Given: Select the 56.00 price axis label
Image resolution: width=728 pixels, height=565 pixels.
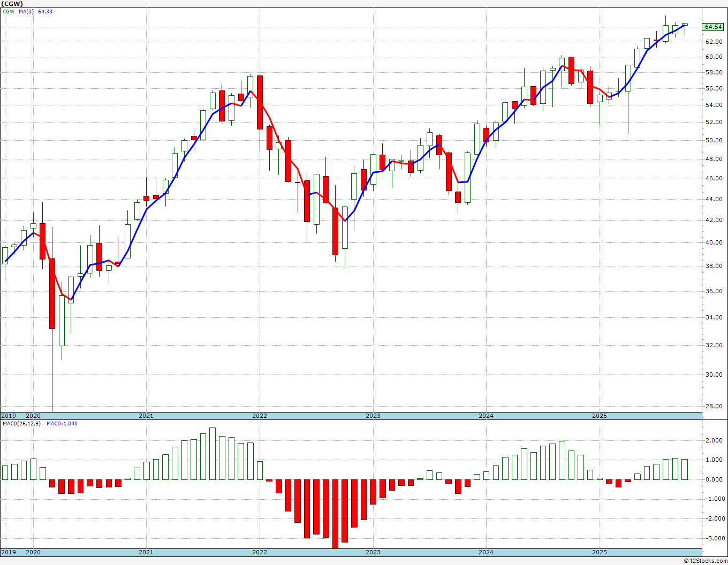Looking at the screenshot, I should tap(714, 88).
